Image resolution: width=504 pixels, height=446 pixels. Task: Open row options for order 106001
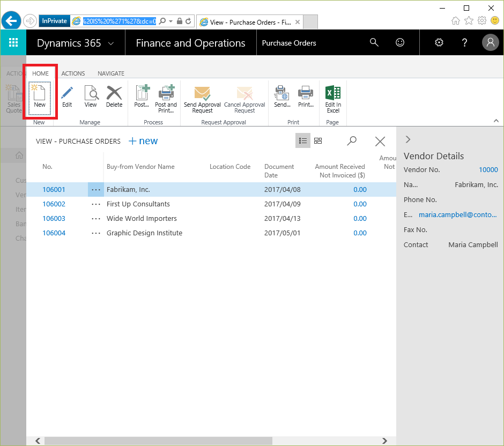click(x=96, y=190)
